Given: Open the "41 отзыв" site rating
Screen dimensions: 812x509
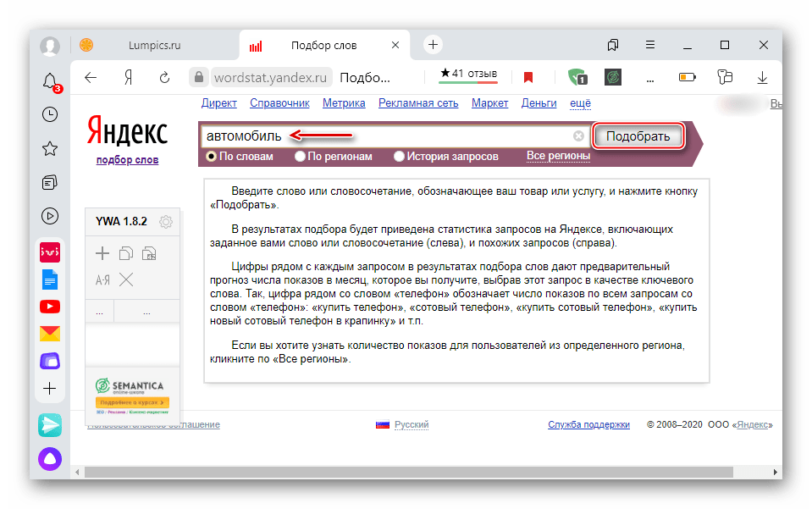Looking at the screenshot, I should pyautogui.click(x=468, y=74).
